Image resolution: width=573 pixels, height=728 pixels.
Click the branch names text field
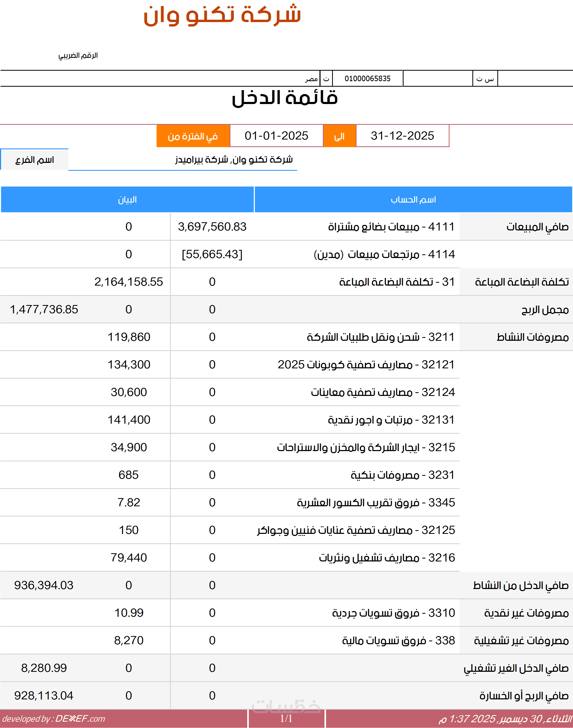click(234, 160)
